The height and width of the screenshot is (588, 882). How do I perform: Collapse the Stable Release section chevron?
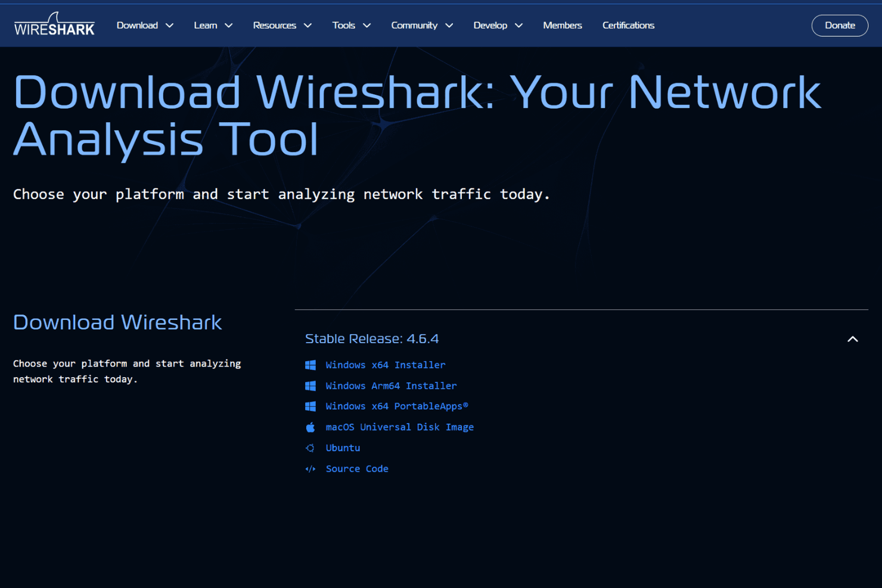(x=853, y=339)
